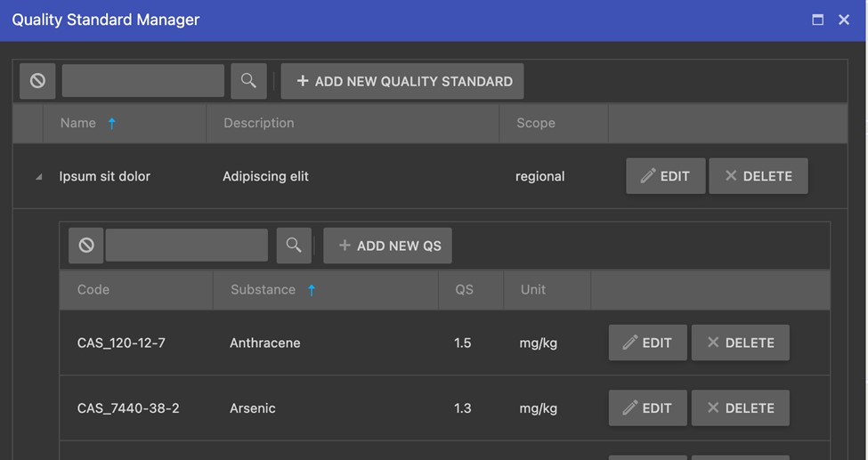Click the search magnifier in nested QS toolbar

(x=294, y=246)
